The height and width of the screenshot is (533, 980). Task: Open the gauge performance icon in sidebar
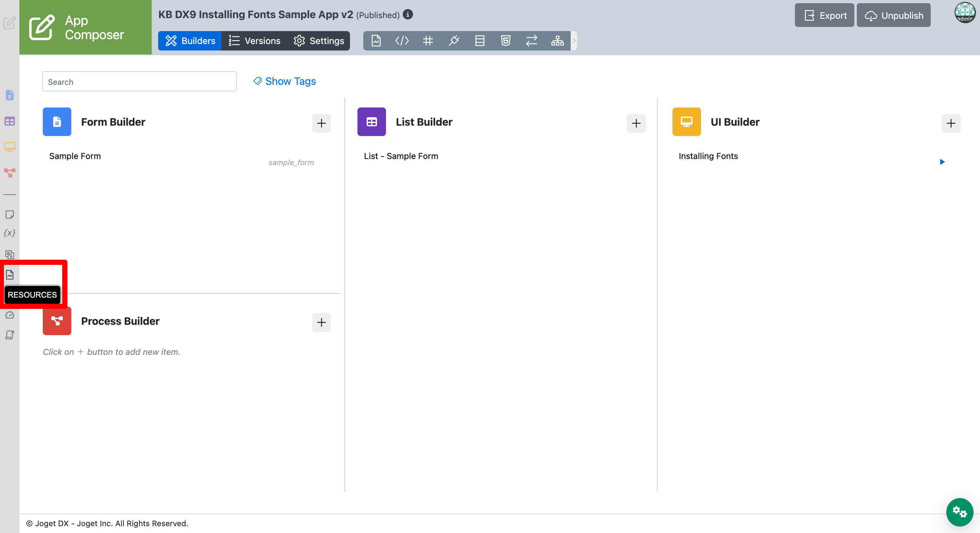pos(9,315)
